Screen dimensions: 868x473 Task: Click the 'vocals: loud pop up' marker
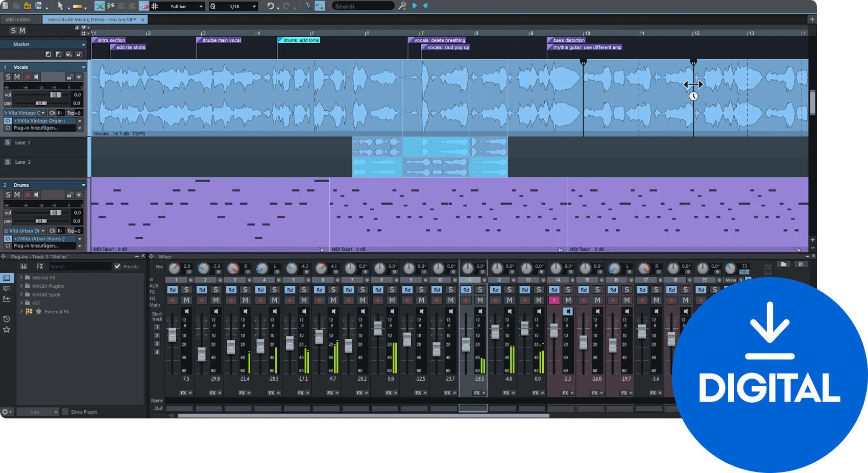click(446, 47)
